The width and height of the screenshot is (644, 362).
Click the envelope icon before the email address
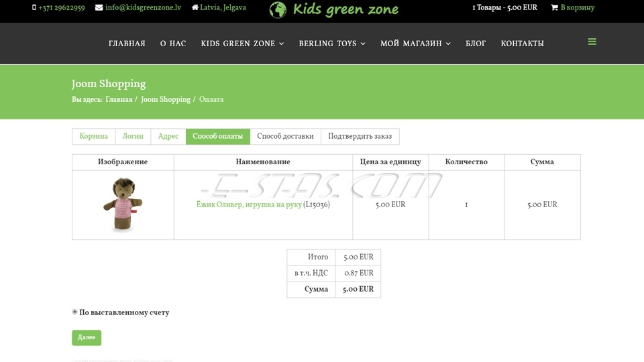[99, 7]
